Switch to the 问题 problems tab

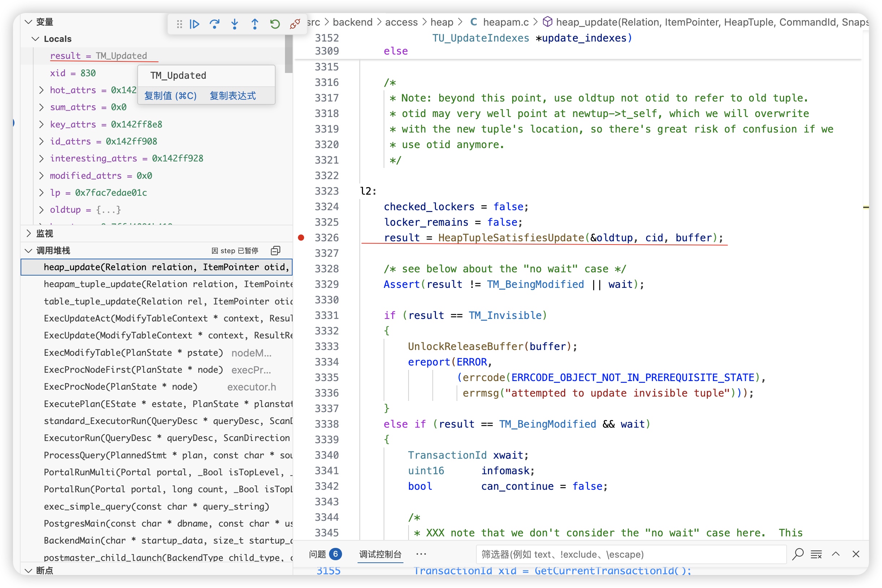317,554
